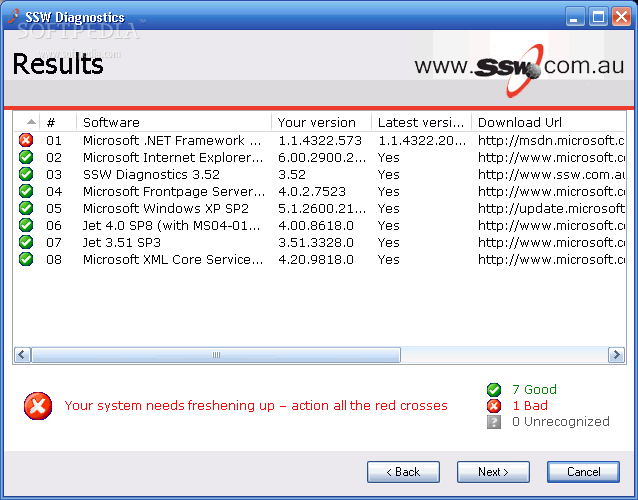Sort by the Latest version column header

click(421, 122)
